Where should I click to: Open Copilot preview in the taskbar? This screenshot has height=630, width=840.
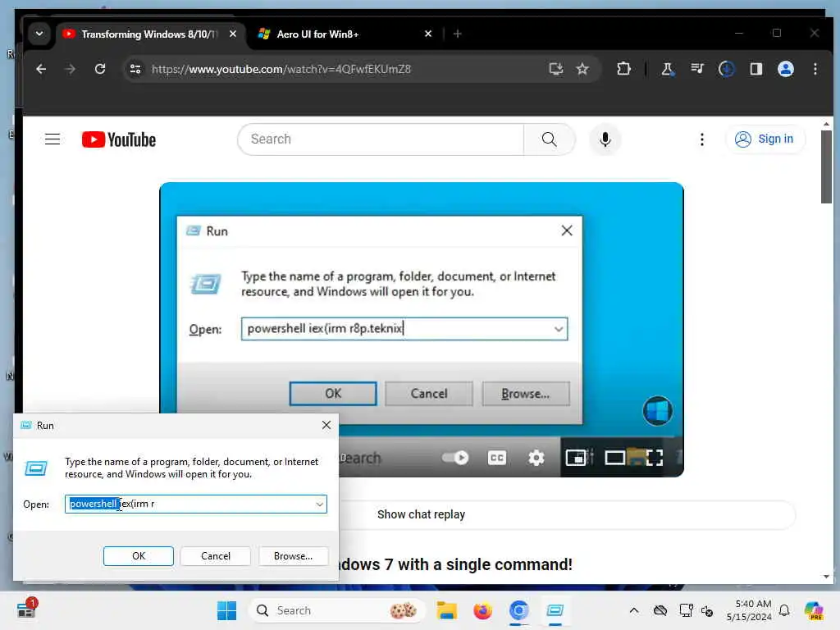[x=814, y=610]
